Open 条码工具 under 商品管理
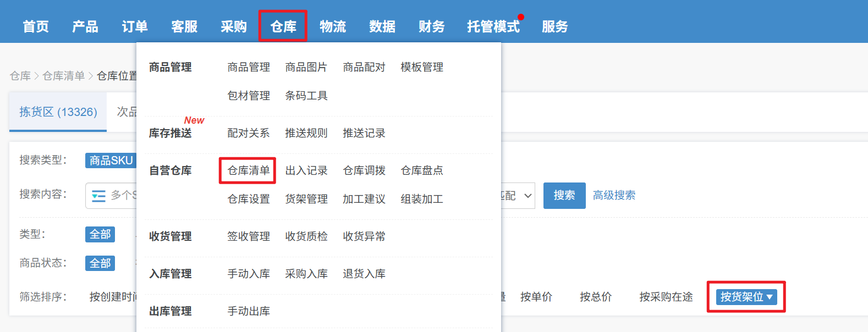Screen dimensions: 868x332 tap(306, 96)
